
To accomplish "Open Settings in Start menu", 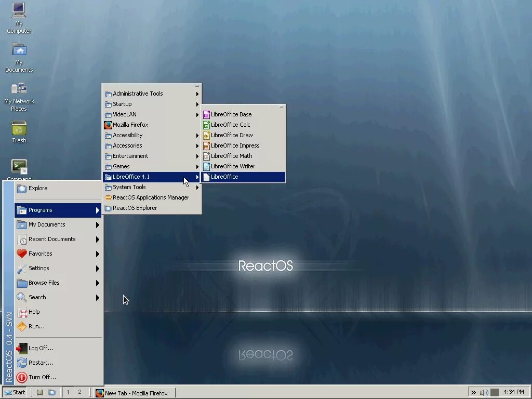I will 58,268.
